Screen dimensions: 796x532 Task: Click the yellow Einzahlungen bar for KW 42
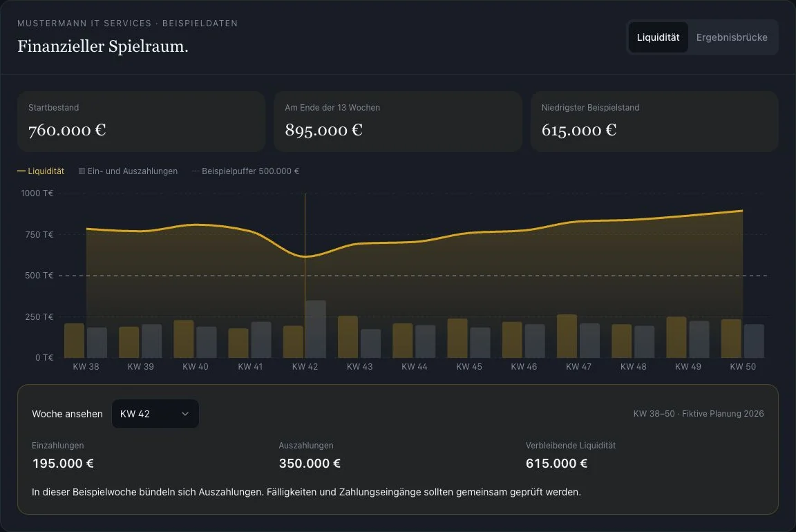[293, 341]
